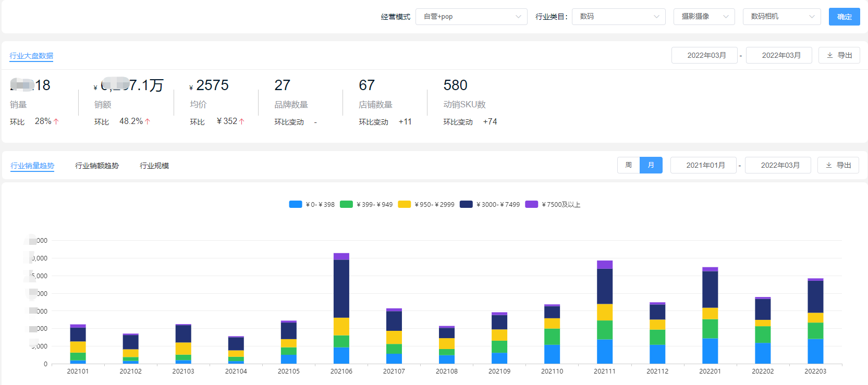This screenshot has width=868, height=385.
Task: Export trend chart with lower 导出 button
Action: point(838,165)
